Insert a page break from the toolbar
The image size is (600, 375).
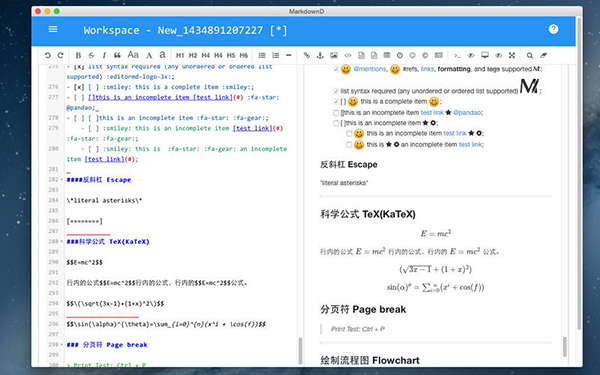tap(439, 55)
